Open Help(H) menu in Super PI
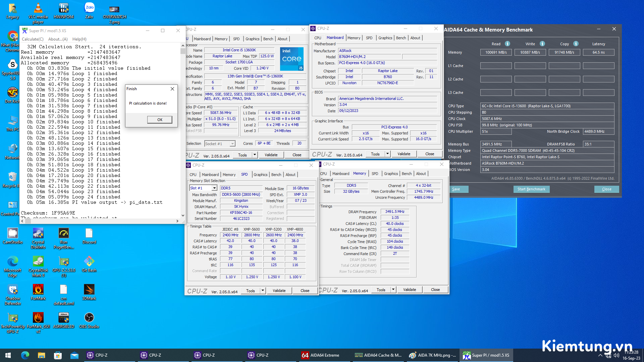The width and height of the screenshot is (644, 362). click(x=79, y=39)
